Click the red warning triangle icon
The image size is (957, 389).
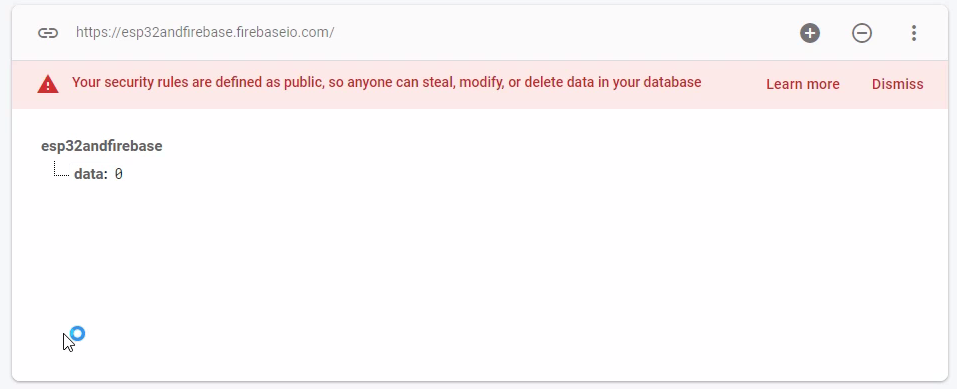(48, 84)
